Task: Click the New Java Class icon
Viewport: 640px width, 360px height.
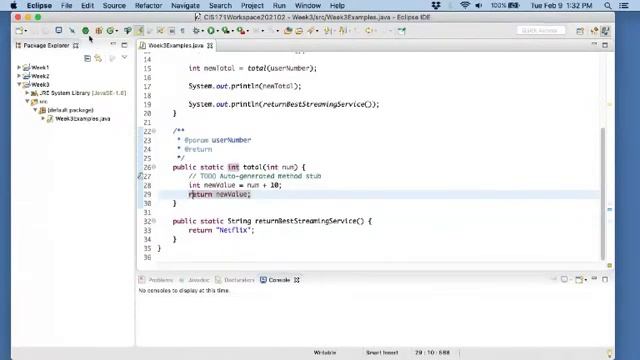Action: [x=110, y=31]
